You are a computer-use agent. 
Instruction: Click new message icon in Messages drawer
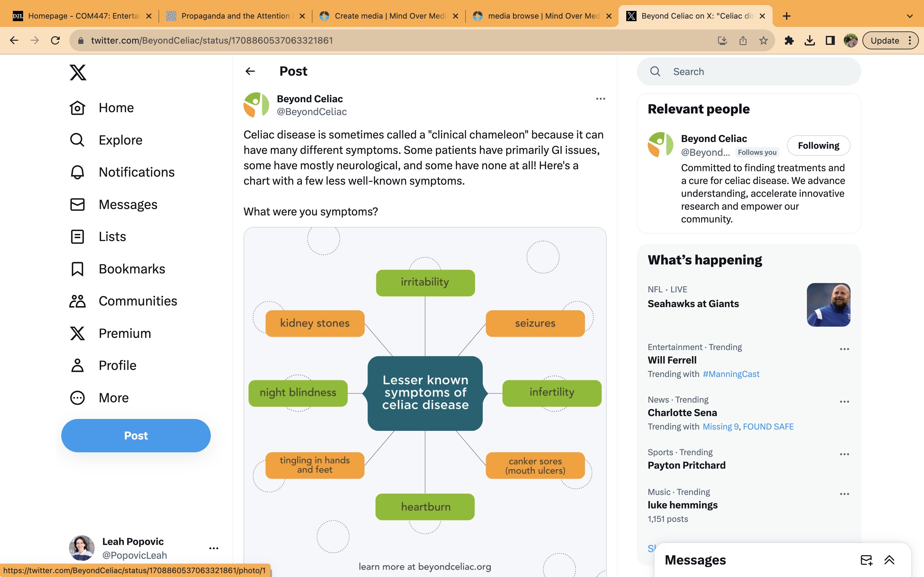[x=866, y=560]
